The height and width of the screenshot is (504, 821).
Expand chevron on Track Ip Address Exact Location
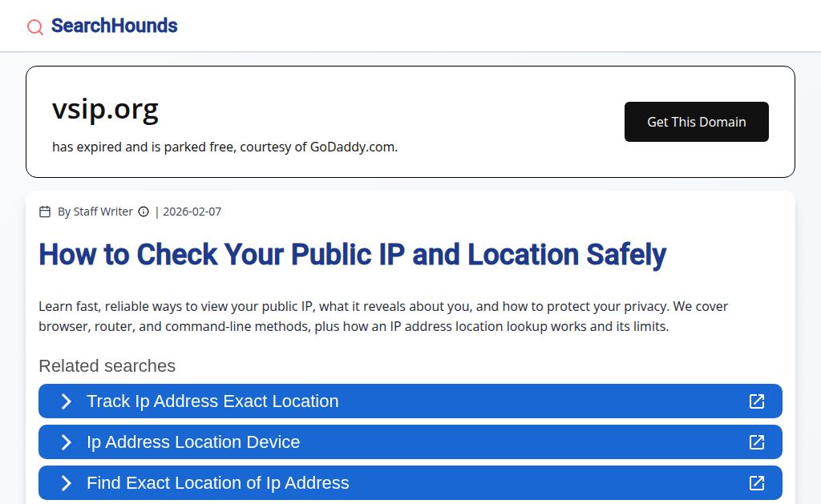coord(67,401)
